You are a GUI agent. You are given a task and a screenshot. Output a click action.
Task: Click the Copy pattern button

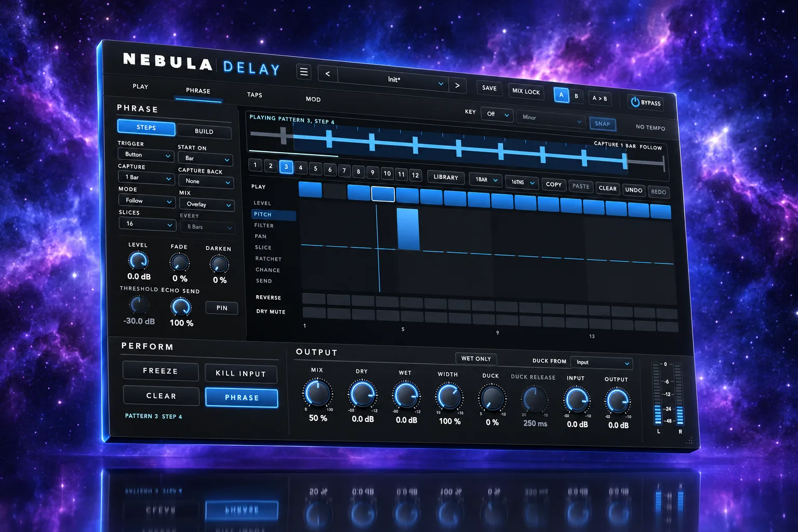click(554, 184)
